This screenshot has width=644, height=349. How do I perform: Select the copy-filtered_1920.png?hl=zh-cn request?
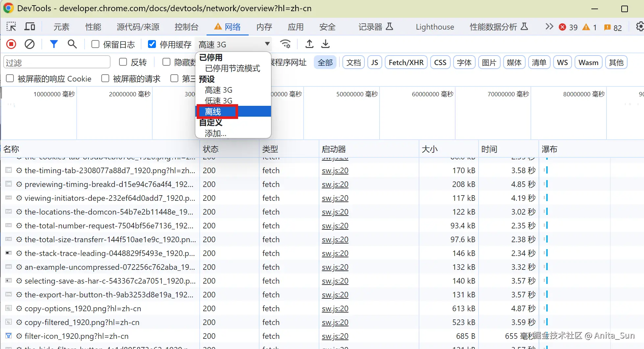(82, 322)
